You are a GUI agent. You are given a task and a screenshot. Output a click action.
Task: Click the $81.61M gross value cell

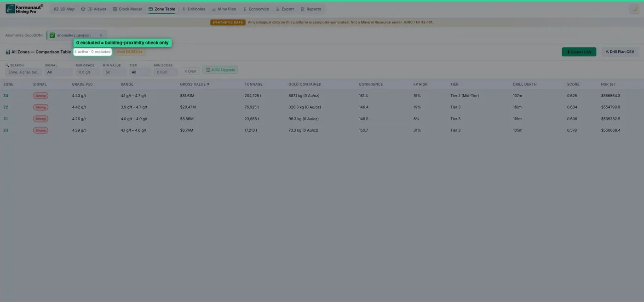coord(187,96)
